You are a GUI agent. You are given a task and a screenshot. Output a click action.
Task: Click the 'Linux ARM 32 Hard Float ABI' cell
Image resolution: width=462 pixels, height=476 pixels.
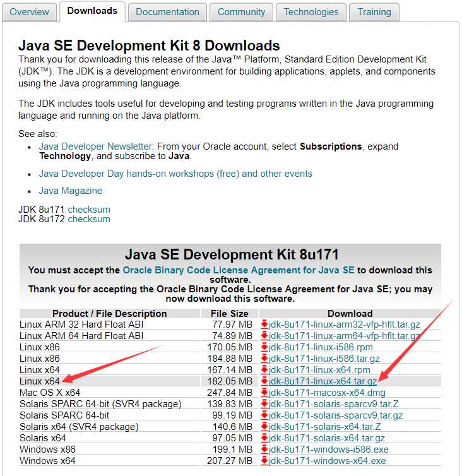pos(110,324)
